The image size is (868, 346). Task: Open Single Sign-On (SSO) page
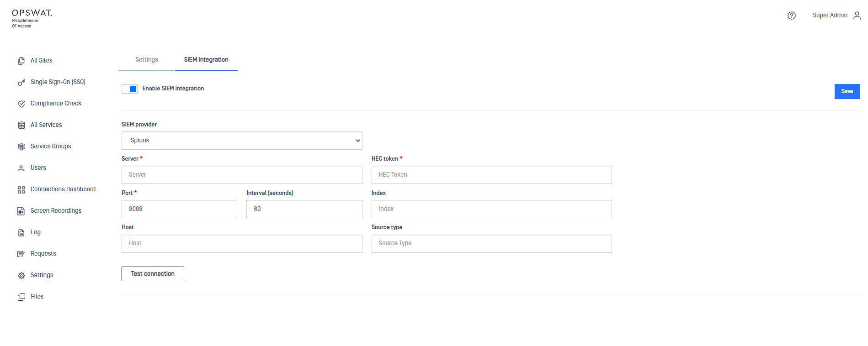pyautogui.click(x=58, y=82)
